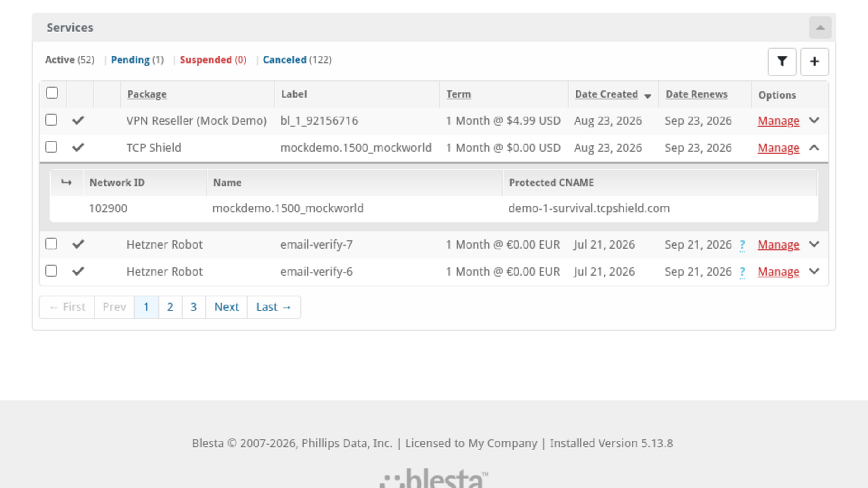Sort services by Date Renews column
The width and height of the screenshot is (868, 488).
(697, 94)
